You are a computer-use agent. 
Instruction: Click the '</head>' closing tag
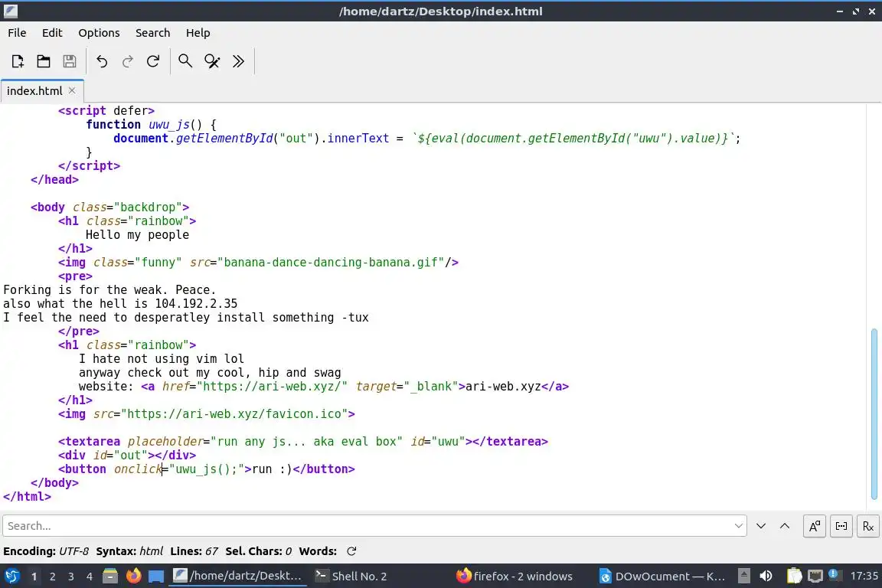click(x=54, y=179)
